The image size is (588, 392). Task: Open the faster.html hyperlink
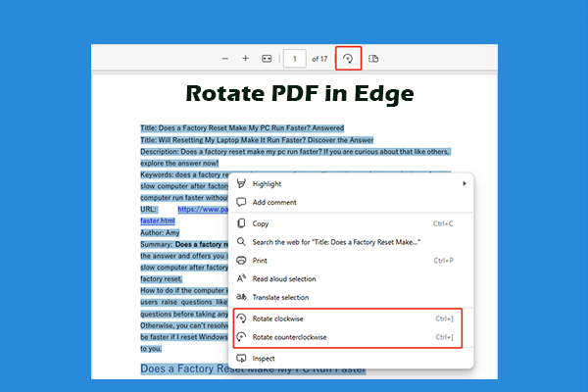[158, 220]
